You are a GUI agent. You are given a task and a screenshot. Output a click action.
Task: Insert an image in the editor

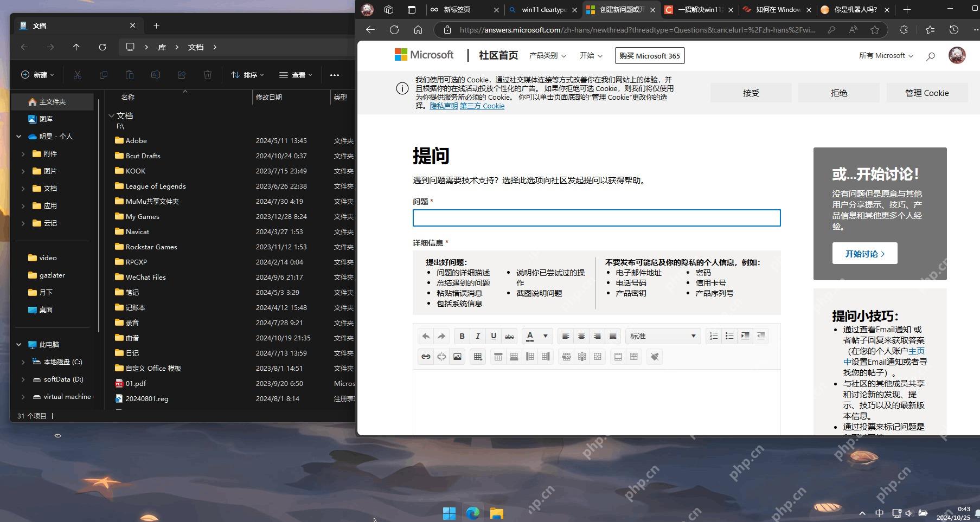tap(457, 357)
